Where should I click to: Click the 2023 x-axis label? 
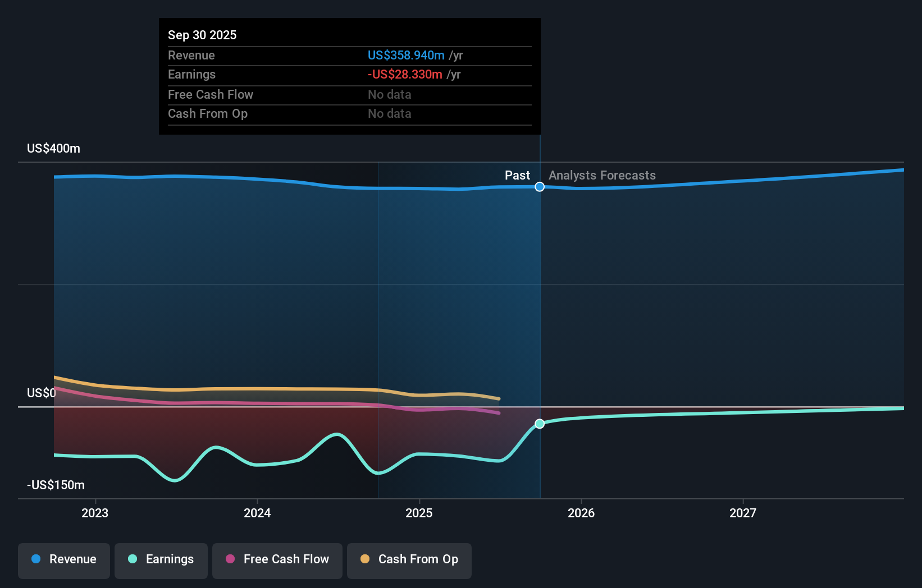tap(95, 513)
